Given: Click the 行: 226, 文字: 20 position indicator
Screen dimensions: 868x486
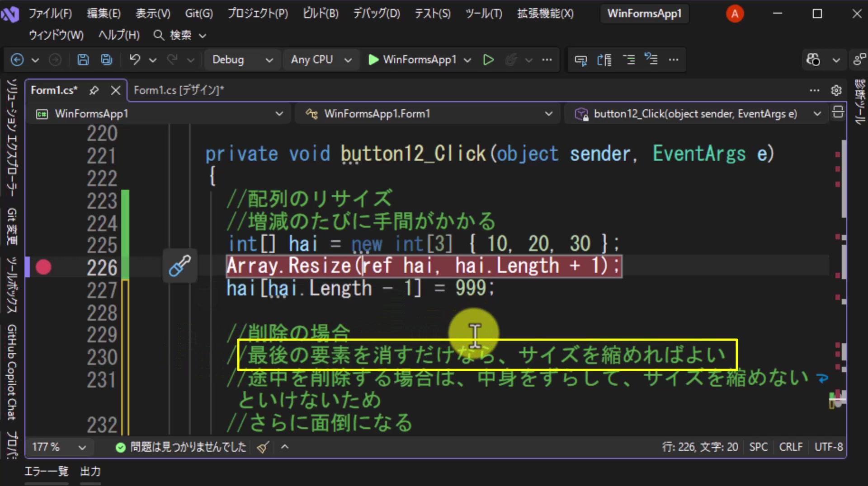Looking at the screenshot, I should click(700, 447).
